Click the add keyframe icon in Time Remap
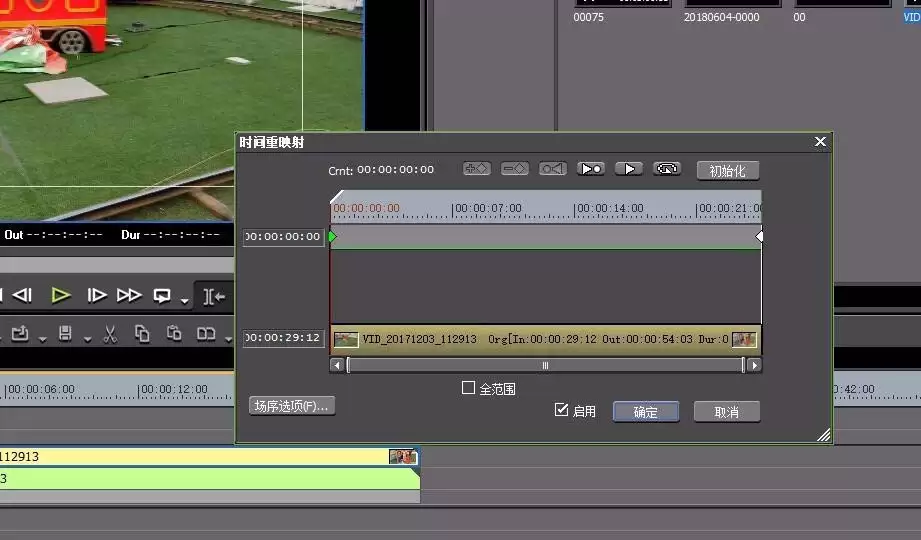The width and height of the screenshot is (921, 540). pos(476,169)
